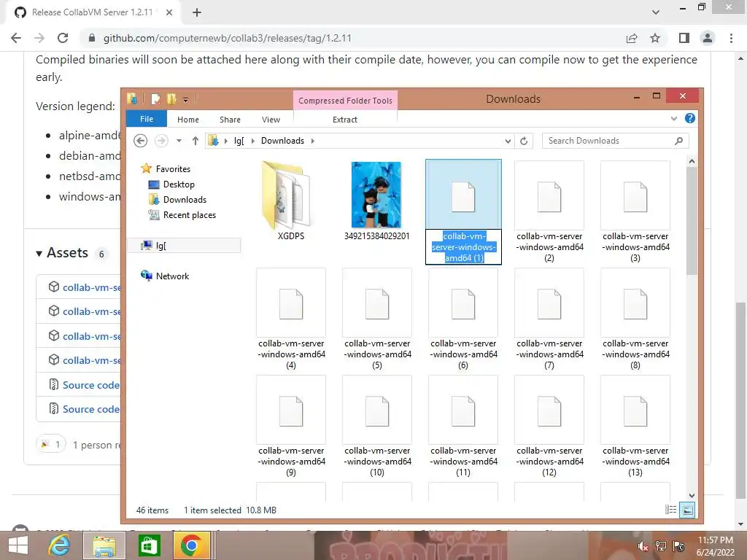Click the rename box of amd64 (1) file
747x560 pixels.
coord(463,246)
